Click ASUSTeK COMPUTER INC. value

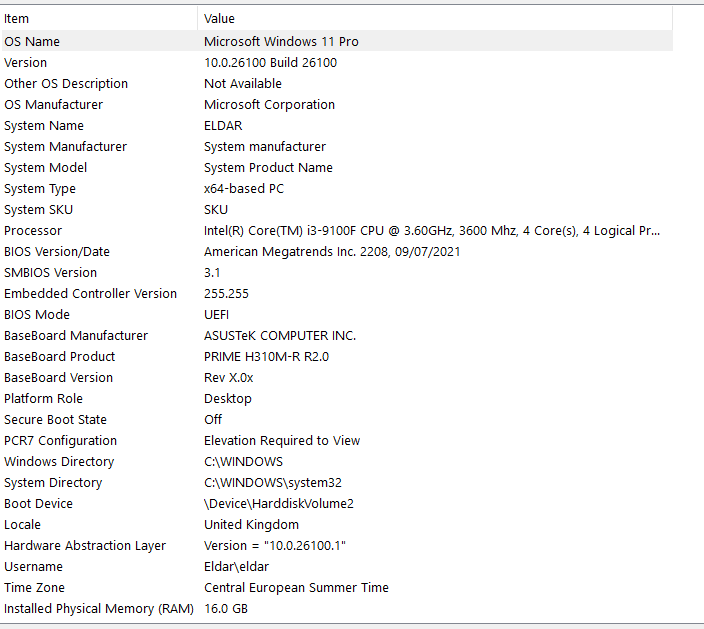click(x=280, y=335)
